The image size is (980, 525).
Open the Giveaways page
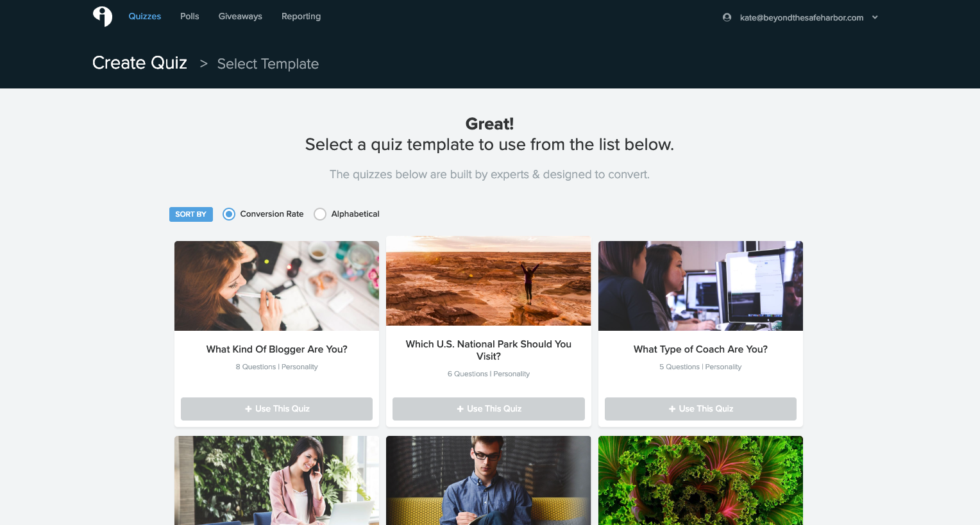241,16
